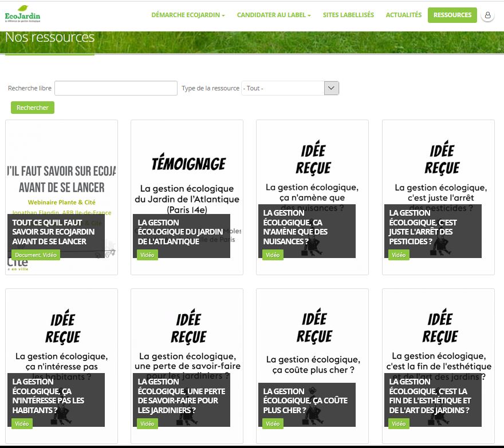This screenshot has height=448, width=504.
Task: Click Vidéo tag on nuisances card
Action: 273,255
